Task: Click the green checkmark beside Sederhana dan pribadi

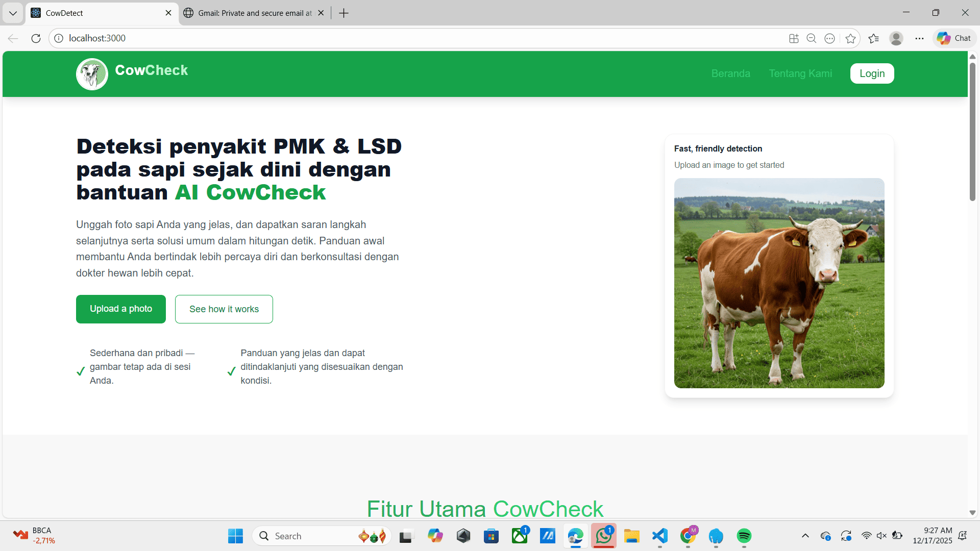Action: [80, 371]
